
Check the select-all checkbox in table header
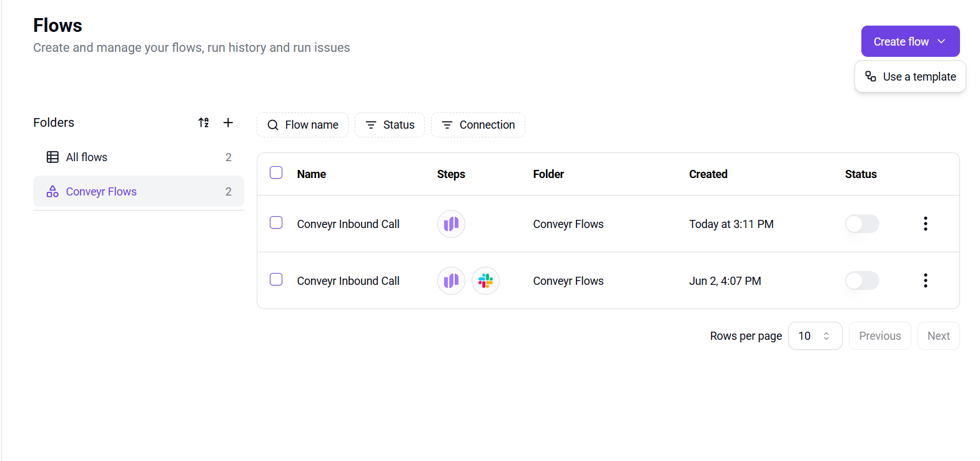tap(276, 172)
